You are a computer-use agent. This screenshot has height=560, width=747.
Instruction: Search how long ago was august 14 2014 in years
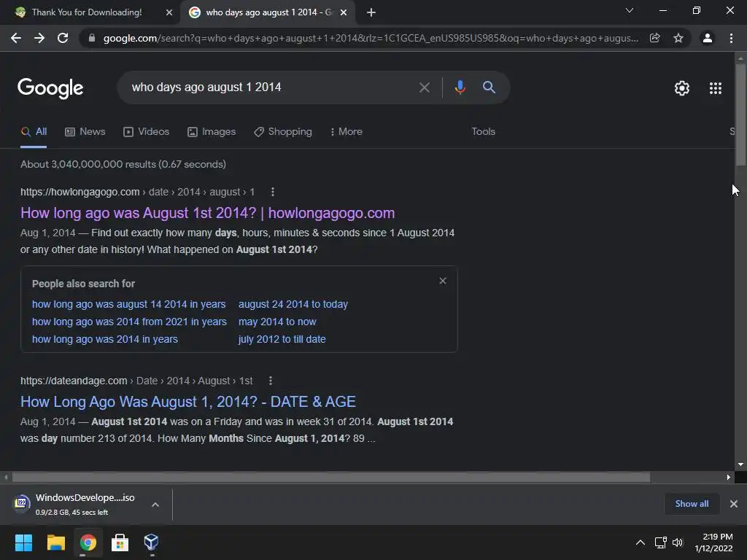point(128,304)
